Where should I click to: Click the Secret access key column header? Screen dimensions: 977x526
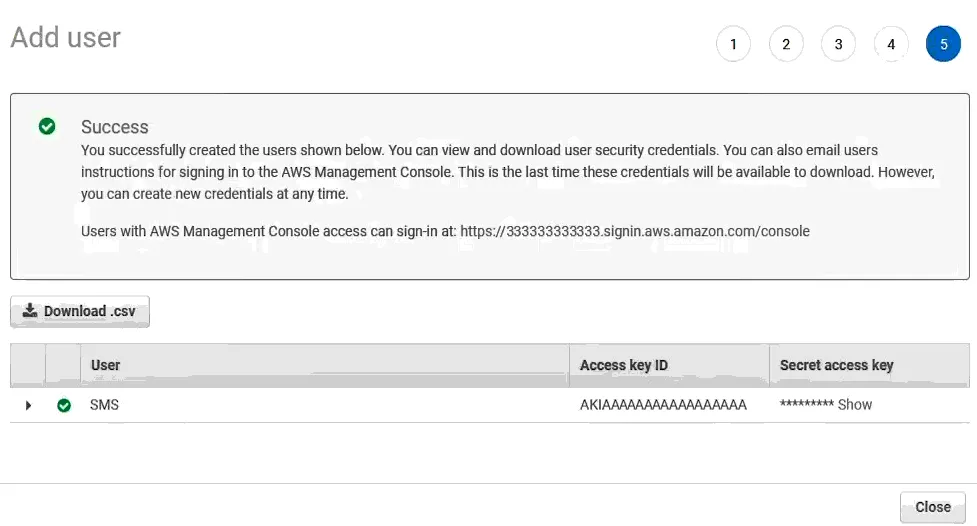pyautogui.click(x=836, y=365)
